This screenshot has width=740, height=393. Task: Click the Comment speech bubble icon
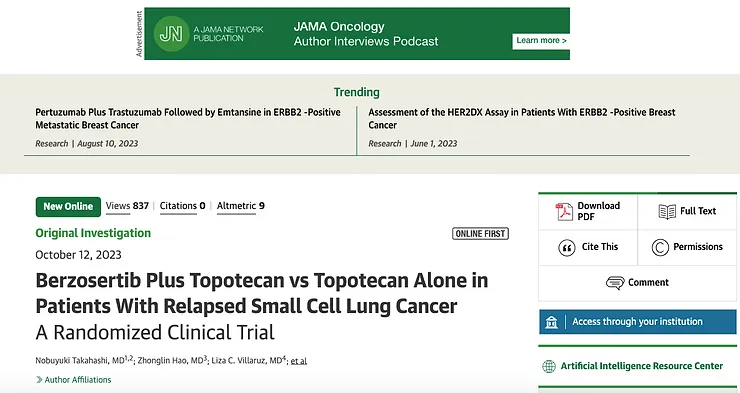pyautogui.click(x=614, y=283)
